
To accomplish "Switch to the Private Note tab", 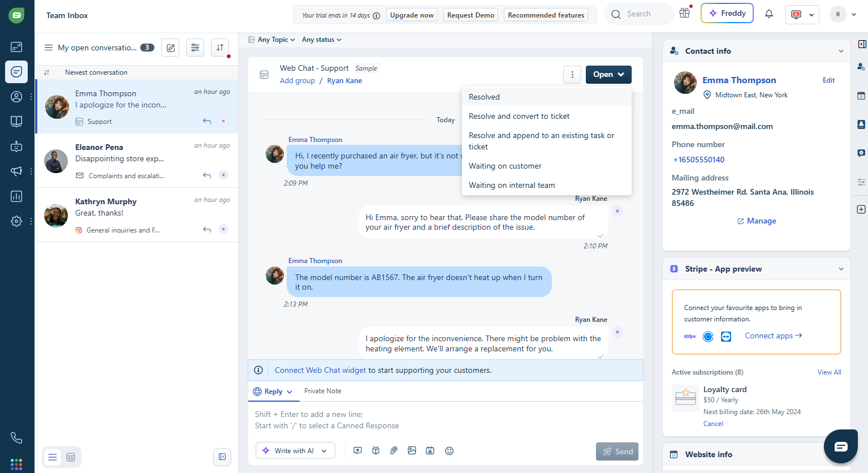I will [322, 391].
